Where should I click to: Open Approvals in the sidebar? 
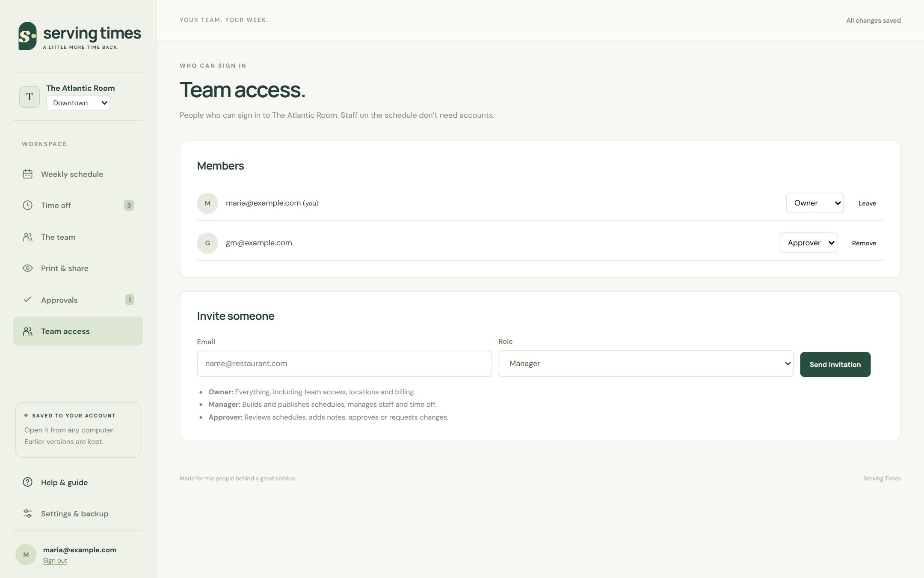[x=78, y=300]
